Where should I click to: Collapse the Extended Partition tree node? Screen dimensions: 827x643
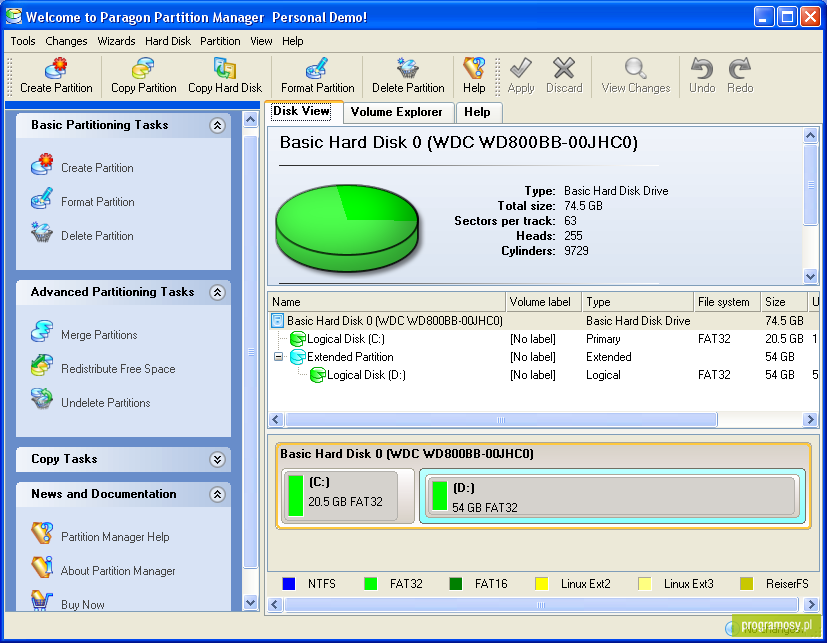(x=278, y=357)
